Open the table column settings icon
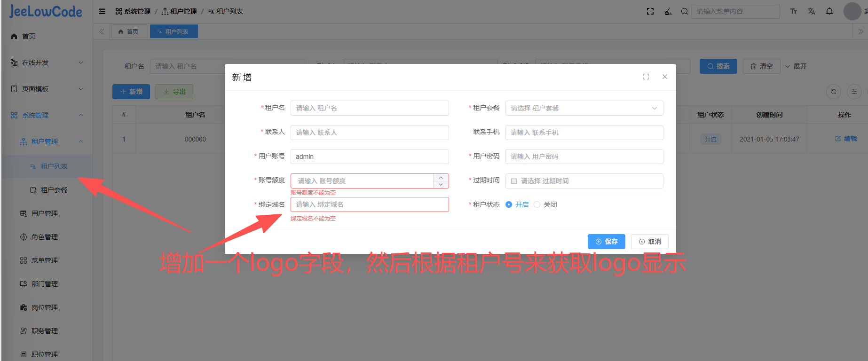Screen dimensions: 868x361 (854, 92)
